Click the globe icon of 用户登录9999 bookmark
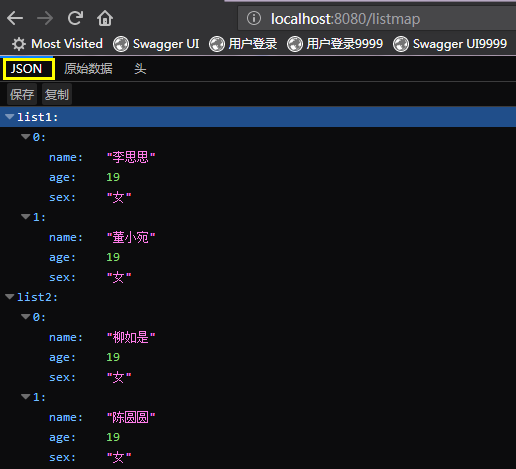 [295, 44]
